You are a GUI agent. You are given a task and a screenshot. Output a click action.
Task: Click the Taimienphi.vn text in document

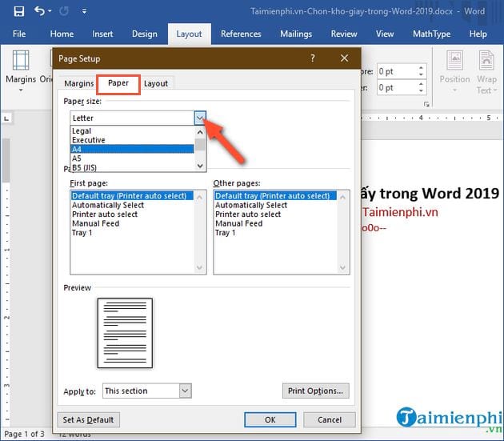400,212
